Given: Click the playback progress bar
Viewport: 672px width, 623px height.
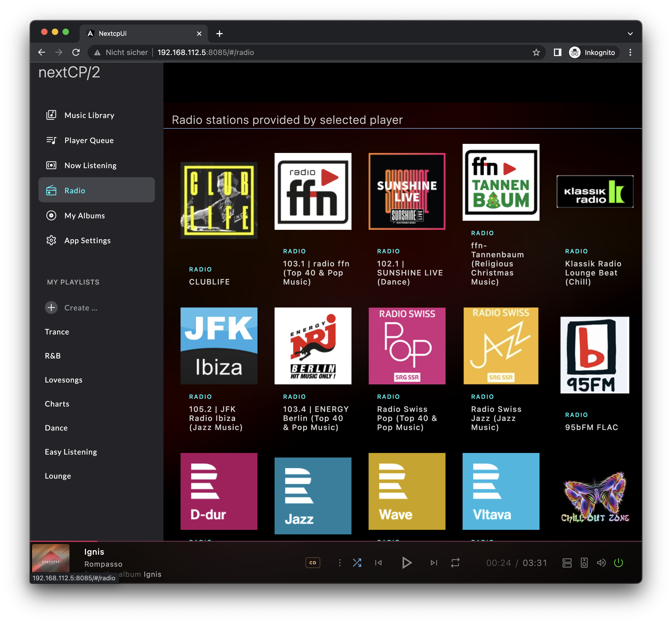Looking at the screenshot, I should pos(336,541).
